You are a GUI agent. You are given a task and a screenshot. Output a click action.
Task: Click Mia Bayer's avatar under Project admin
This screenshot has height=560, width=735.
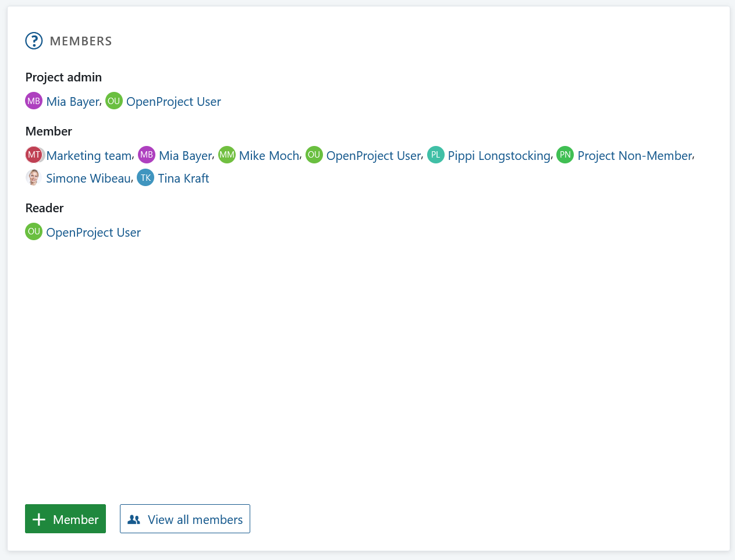pos(34,101)
